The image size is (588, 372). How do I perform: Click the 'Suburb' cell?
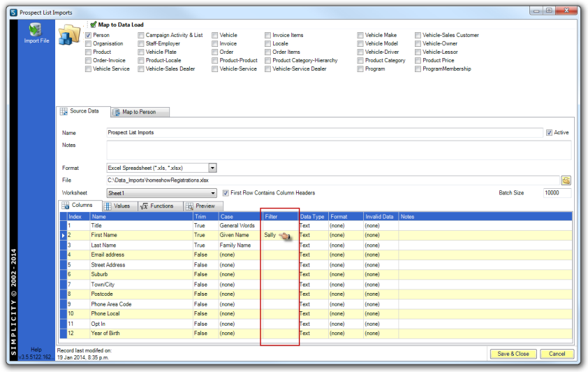(141, 274)
